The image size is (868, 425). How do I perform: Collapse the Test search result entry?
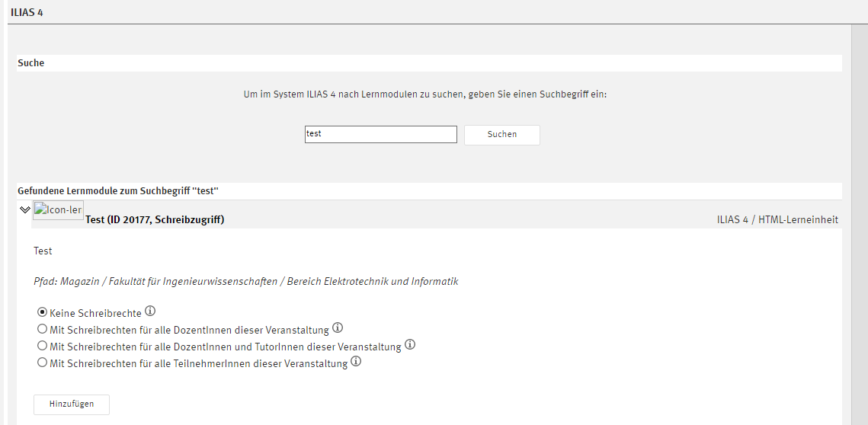pyautogui.click(x=25, y=209)
